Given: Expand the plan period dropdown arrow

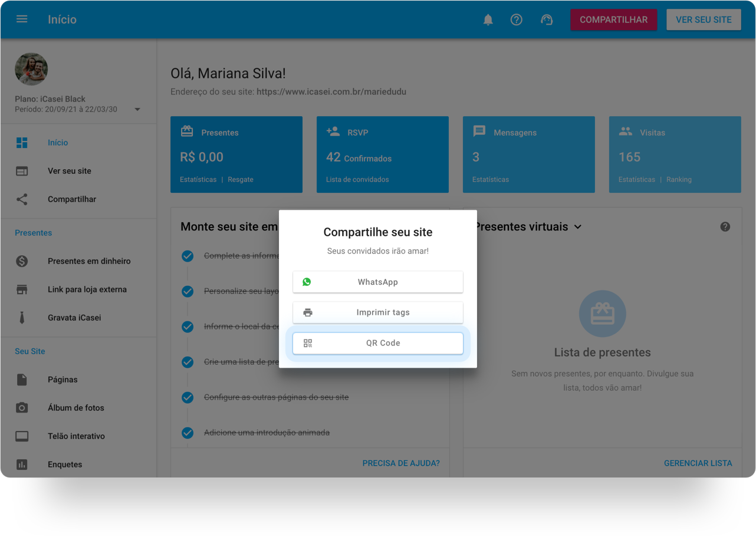Looking at the screenshot, I should [x=137, y=110].
